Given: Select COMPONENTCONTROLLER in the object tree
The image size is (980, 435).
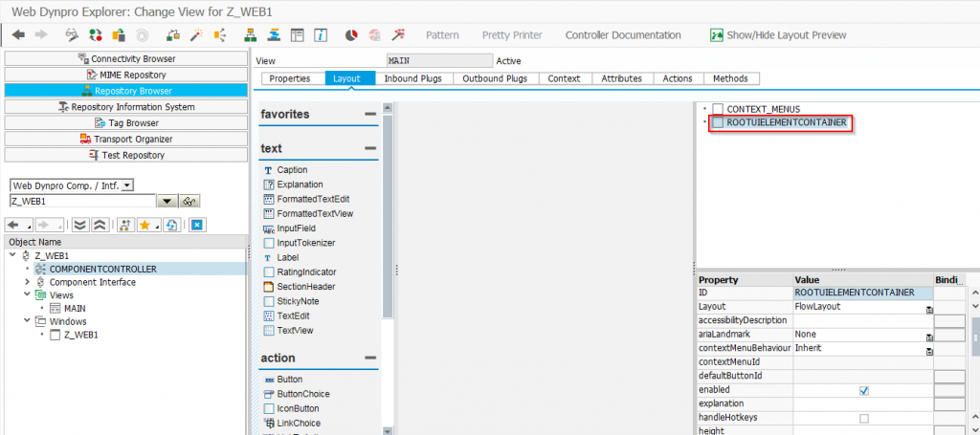Looking at the screenshot, I should pyautogui.click(x=103, y=269).
